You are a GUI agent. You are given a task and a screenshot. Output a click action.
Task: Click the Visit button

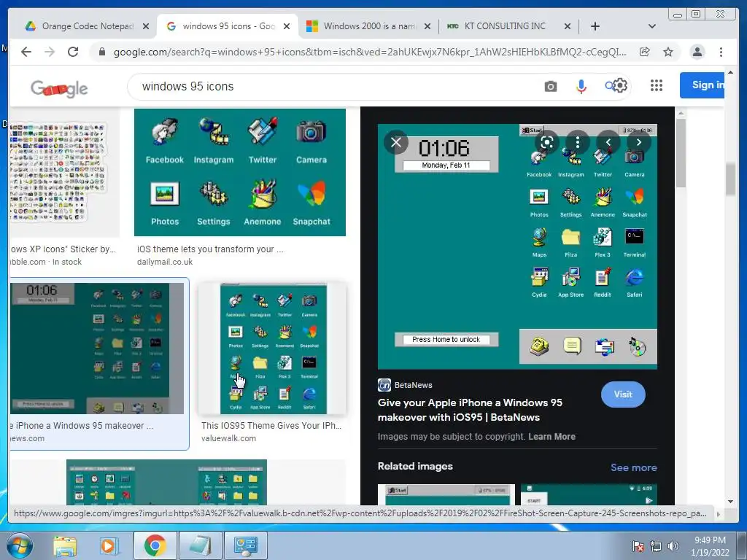[x=623, y=394]
